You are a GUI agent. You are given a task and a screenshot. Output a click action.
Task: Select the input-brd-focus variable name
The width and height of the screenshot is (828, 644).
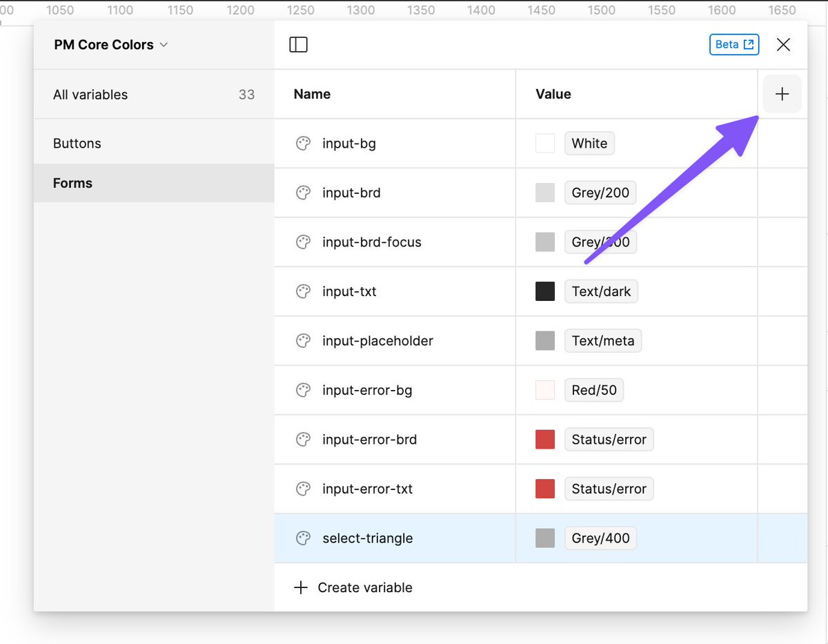372,242
